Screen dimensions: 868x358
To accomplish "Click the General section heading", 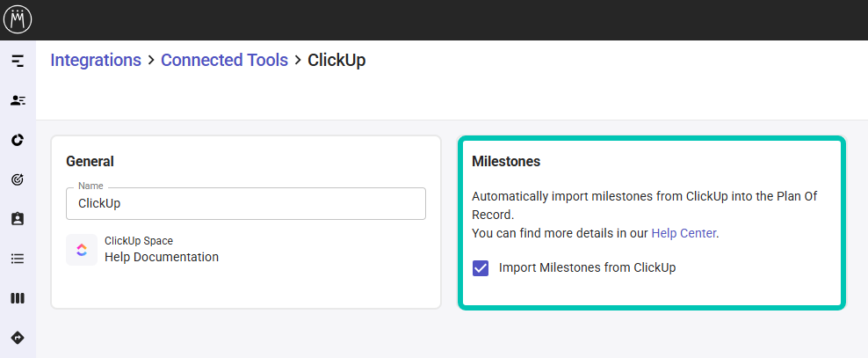I will [90, 161].
